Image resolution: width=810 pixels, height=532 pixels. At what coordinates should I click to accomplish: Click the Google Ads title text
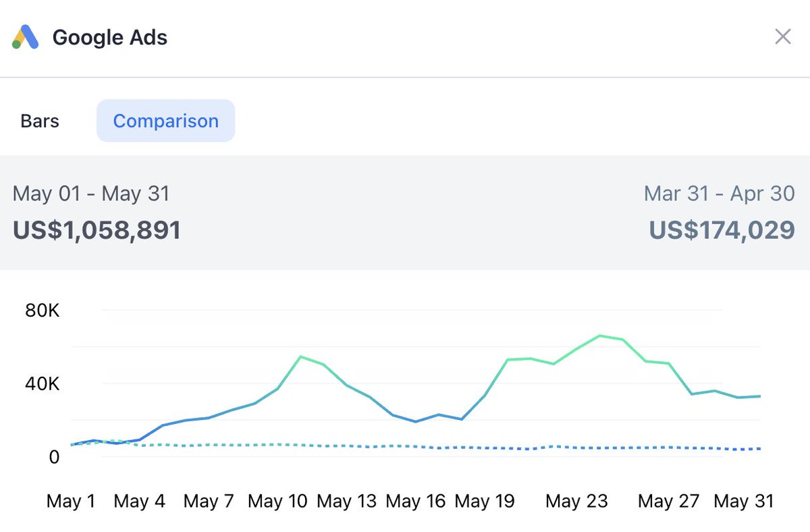tap(110, 37)
